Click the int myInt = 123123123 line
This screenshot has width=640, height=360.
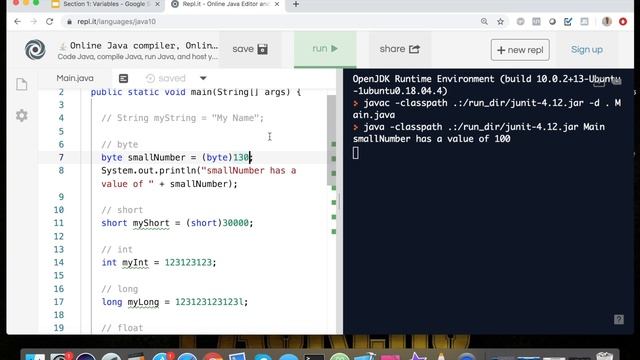159,262
